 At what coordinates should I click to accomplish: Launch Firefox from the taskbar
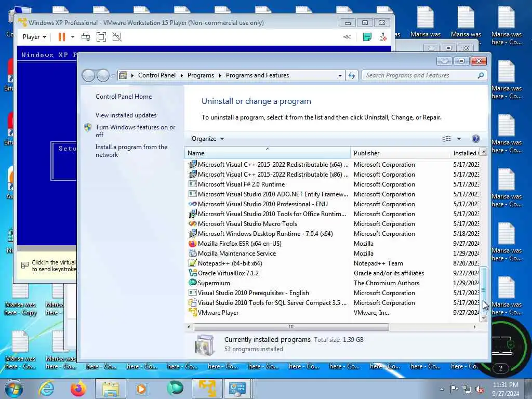78,389
